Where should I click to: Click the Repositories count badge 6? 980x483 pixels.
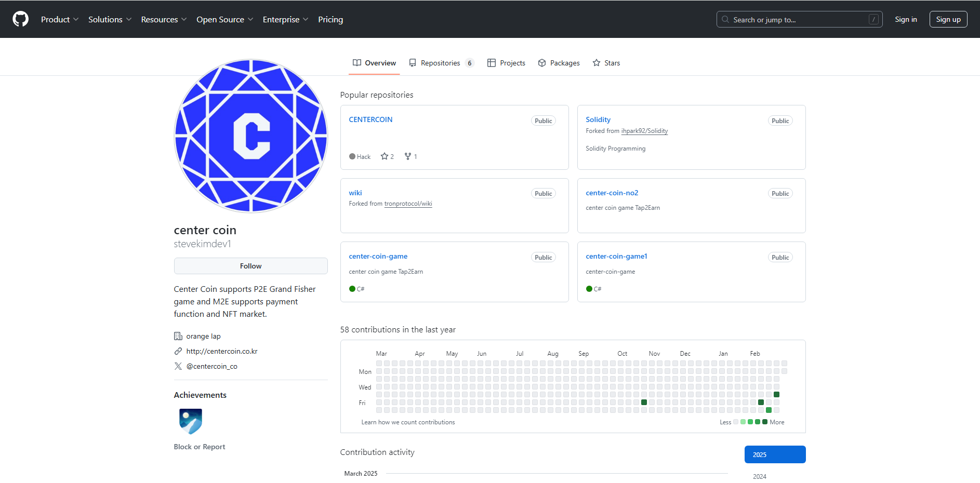470,63
